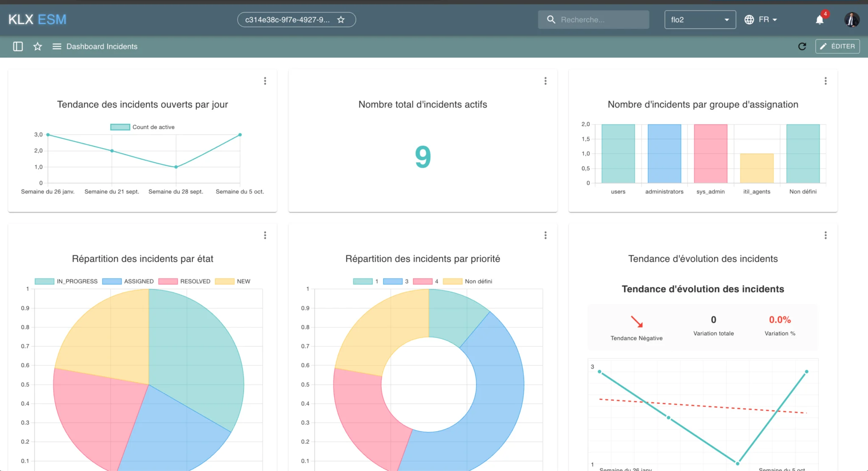This screenshot has height=471, width=868.
Task: Open options menu for Répartition par priorité
Action: 545,235
